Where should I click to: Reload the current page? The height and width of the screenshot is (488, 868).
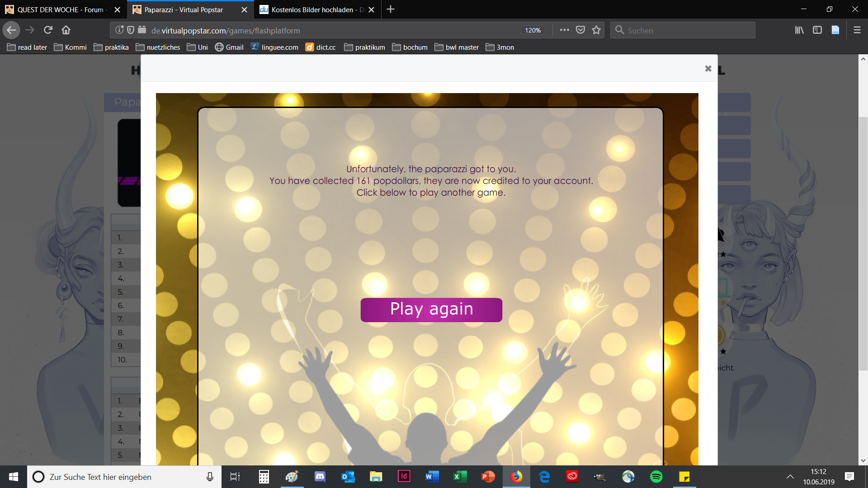[48, 30]
